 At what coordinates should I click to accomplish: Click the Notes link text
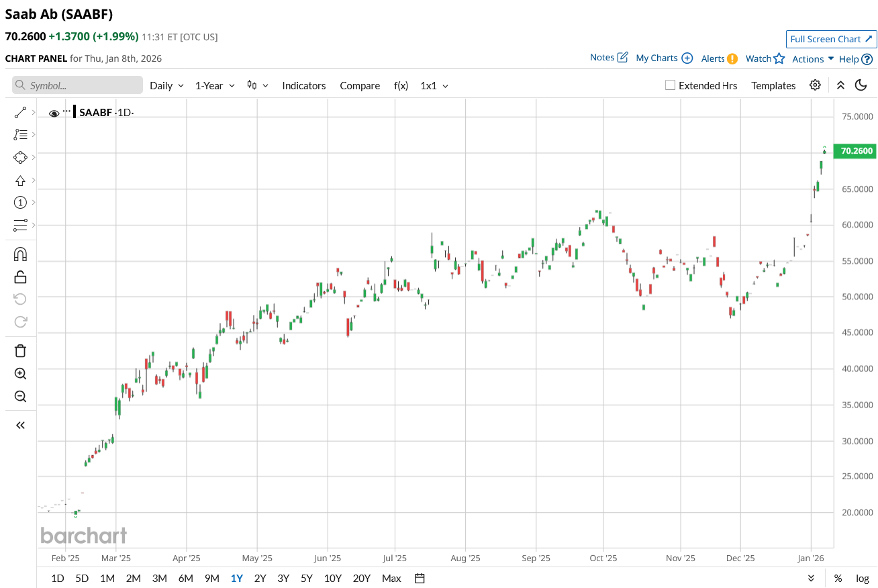pos(602,57)
